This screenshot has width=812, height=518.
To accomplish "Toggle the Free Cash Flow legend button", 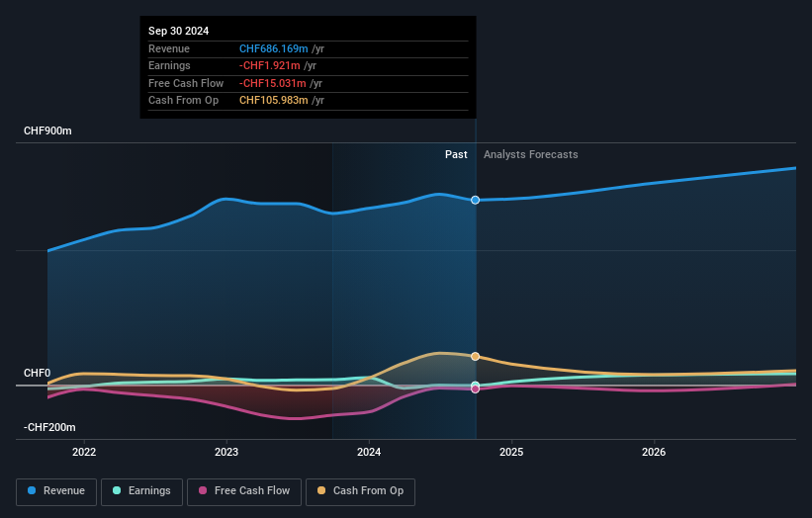I will pyautogui.click(x=244, y=491).
